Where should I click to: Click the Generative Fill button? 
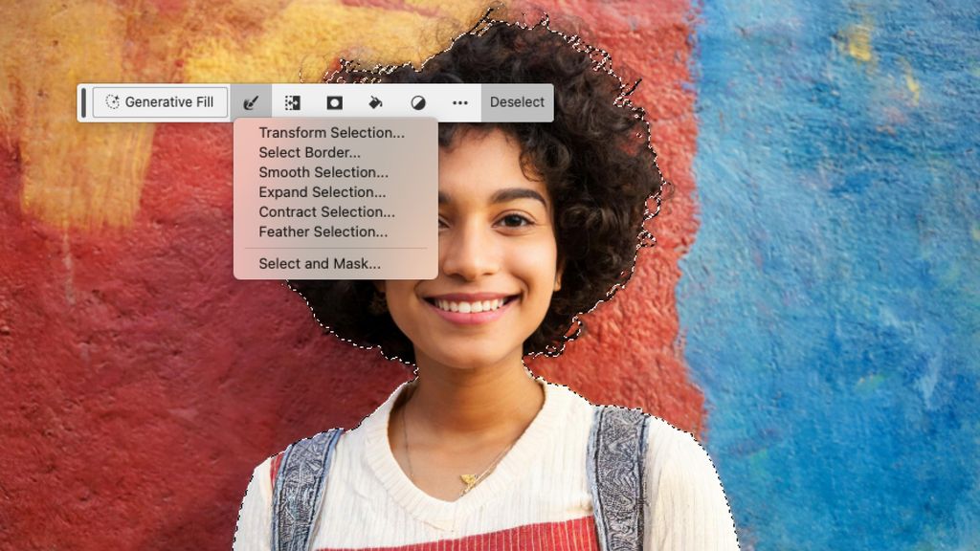160,101
